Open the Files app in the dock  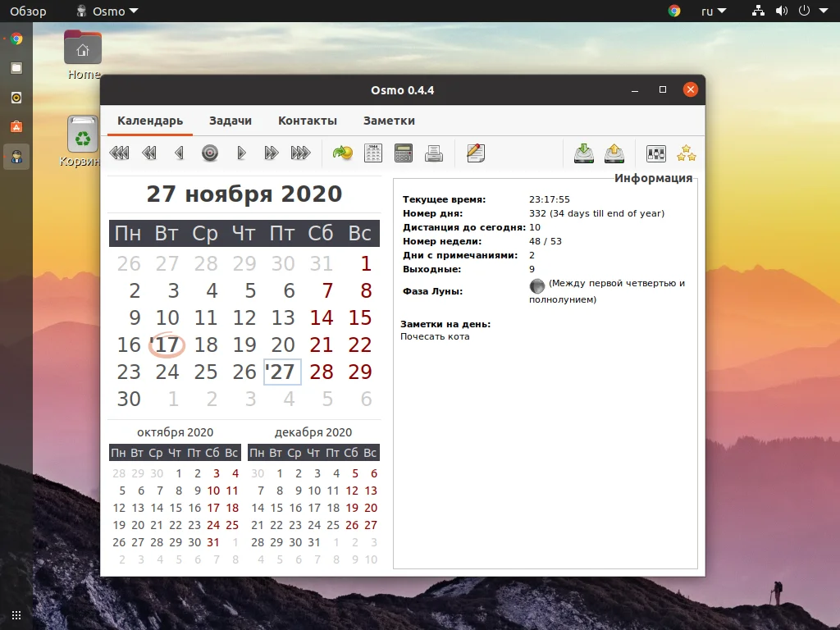click(16, 68)
